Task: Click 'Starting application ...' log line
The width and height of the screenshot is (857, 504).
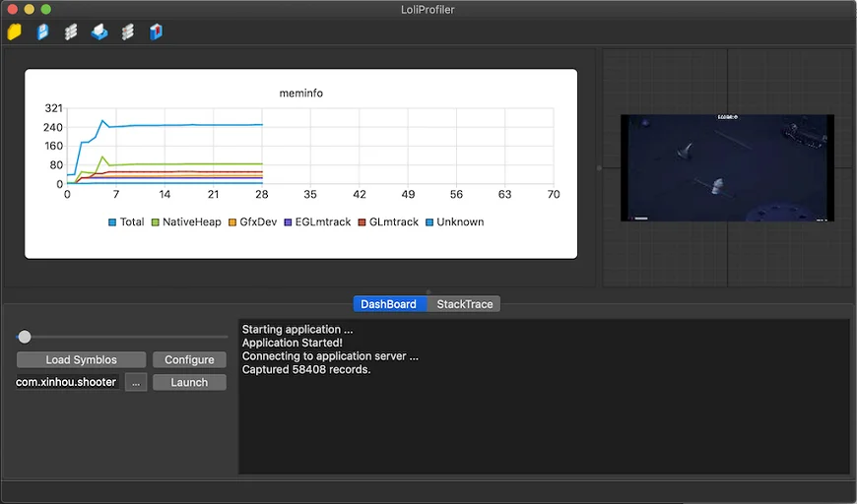Action: tap(297, 329)
